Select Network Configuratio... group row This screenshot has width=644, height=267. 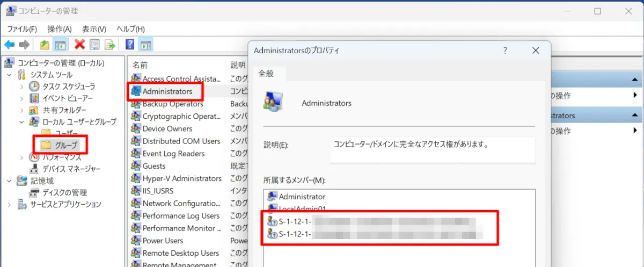coord(181,203)
